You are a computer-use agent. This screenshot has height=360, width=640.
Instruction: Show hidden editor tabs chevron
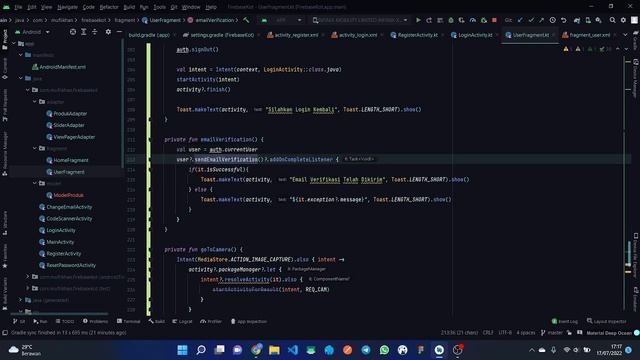pyautogui.click(x=625, y=35)
